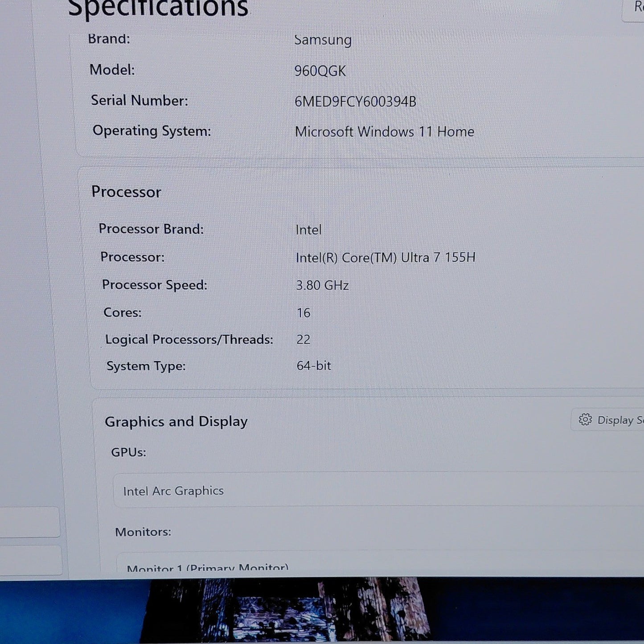This screenshot has width=644, height=644.
Task: Click the Processor Brand label
Action: 151,229
